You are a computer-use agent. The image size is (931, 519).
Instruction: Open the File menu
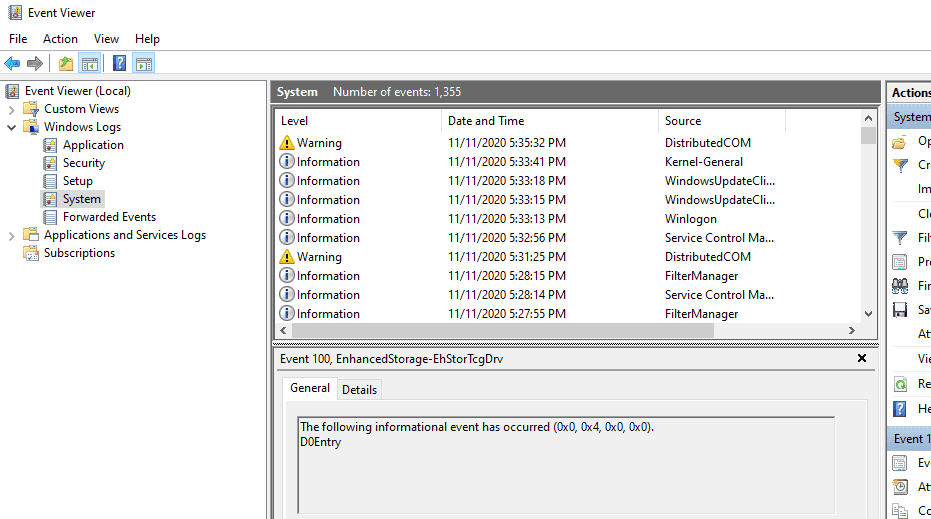[18, 39]
